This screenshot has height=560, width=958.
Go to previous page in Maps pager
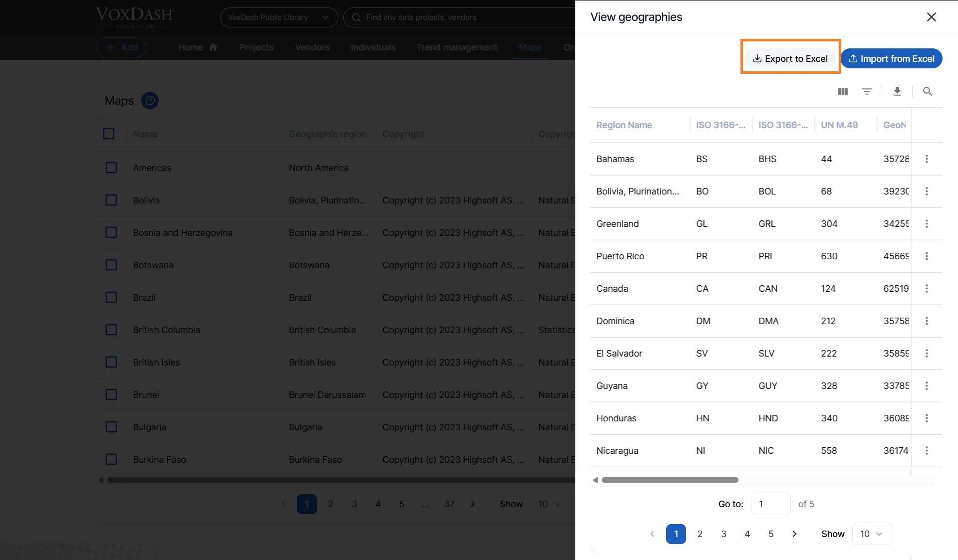pyautogui.click(x=283, y=504)
